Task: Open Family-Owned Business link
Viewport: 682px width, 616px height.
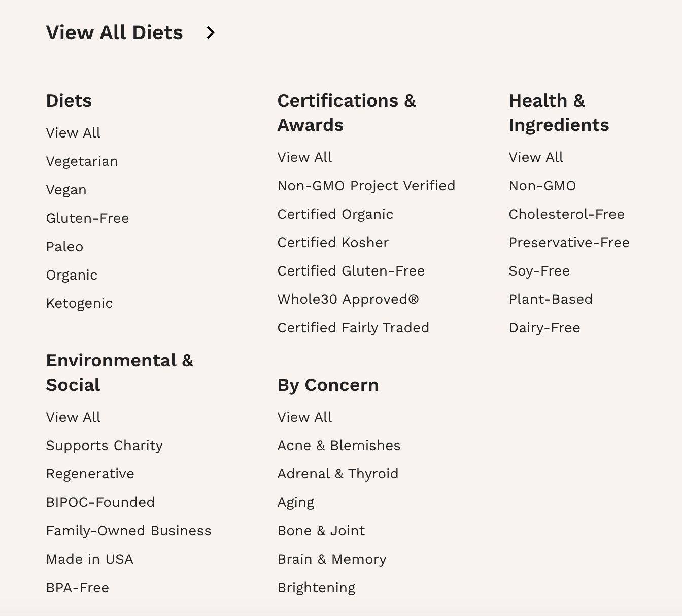Action: [x=128, y=531]
